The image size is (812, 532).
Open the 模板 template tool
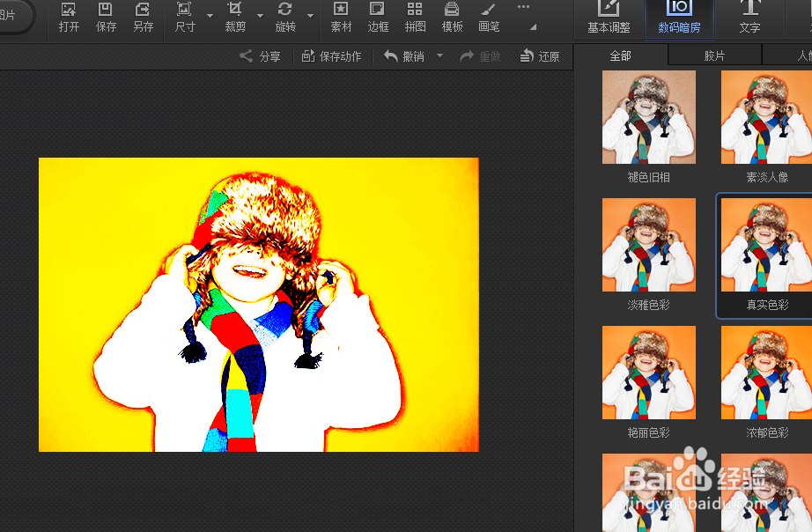click(x=452, y=17)
